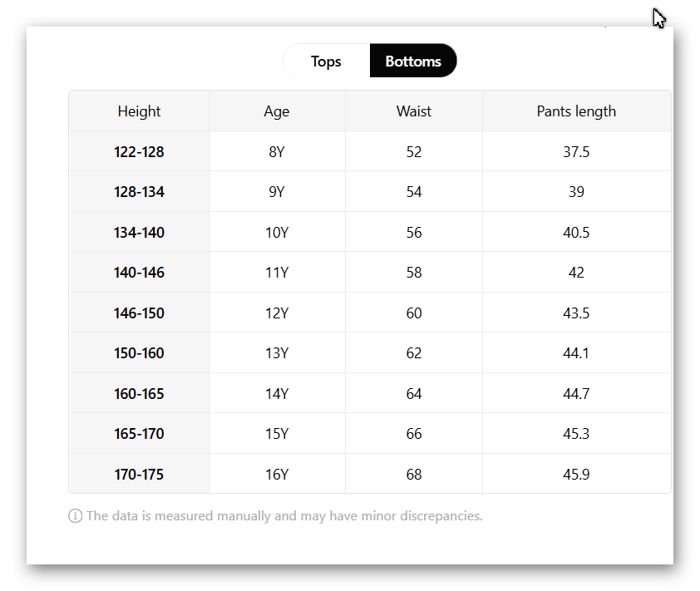The image size is (700, 591).
Task: Click the Waist column header
Action: click(x=414, y=111)
